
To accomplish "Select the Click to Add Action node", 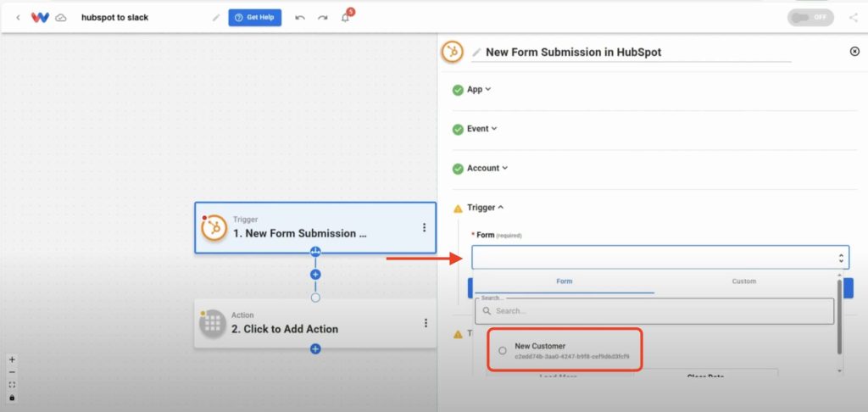I will (x=315, y=323).
